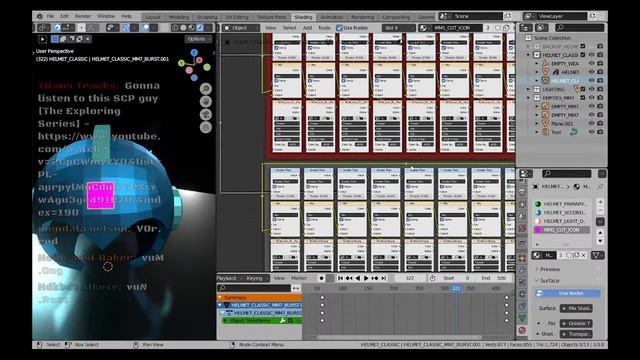The width and height of the screenshot is (640, 360).
Task: Open the Slot 4 material slot dropdown
Action: pyautogui.click(x=398, y=28)
